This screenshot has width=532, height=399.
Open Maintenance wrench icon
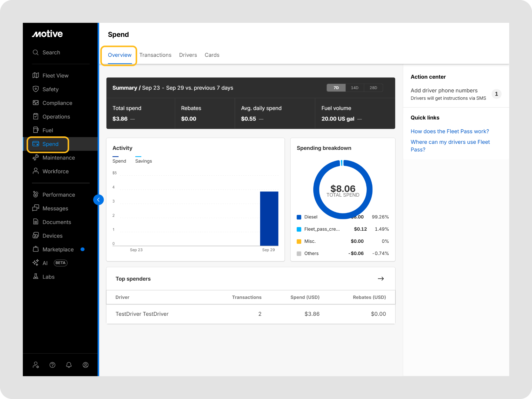click(36, 158)
